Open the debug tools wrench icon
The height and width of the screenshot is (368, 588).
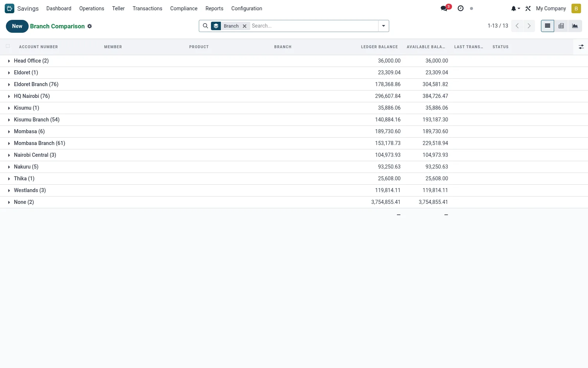coord(528,8)
